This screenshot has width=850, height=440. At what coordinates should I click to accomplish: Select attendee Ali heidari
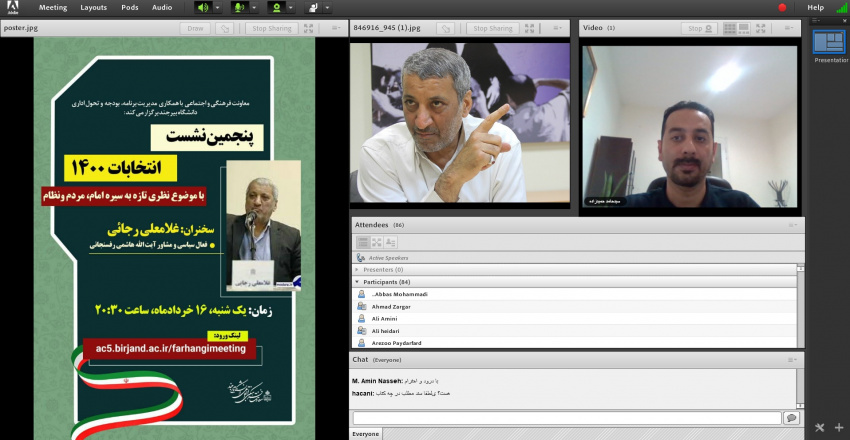point(575,331)
